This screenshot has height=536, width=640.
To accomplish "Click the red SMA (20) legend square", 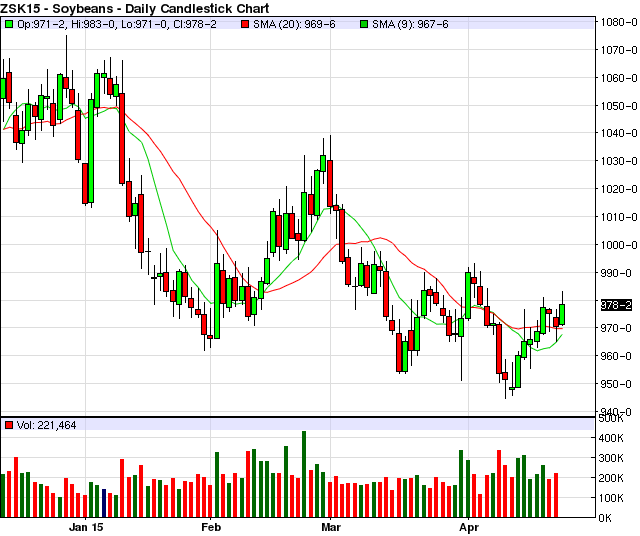I will pos(245,24).
